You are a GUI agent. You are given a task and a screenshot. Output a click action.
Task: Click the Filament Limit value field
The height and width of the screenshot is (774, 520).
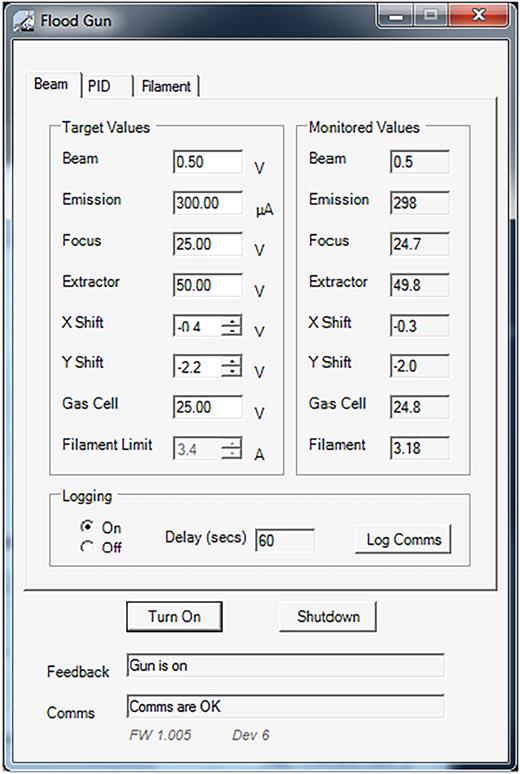pos(198,448)
